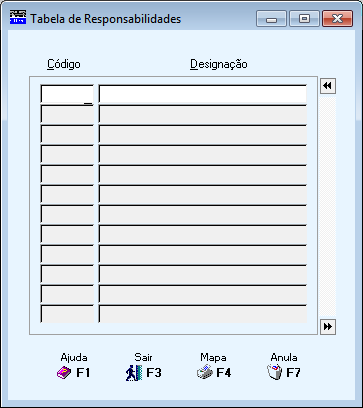363x408 pixels.
Task: Click the Sair label
Action: tap(143, 357)
